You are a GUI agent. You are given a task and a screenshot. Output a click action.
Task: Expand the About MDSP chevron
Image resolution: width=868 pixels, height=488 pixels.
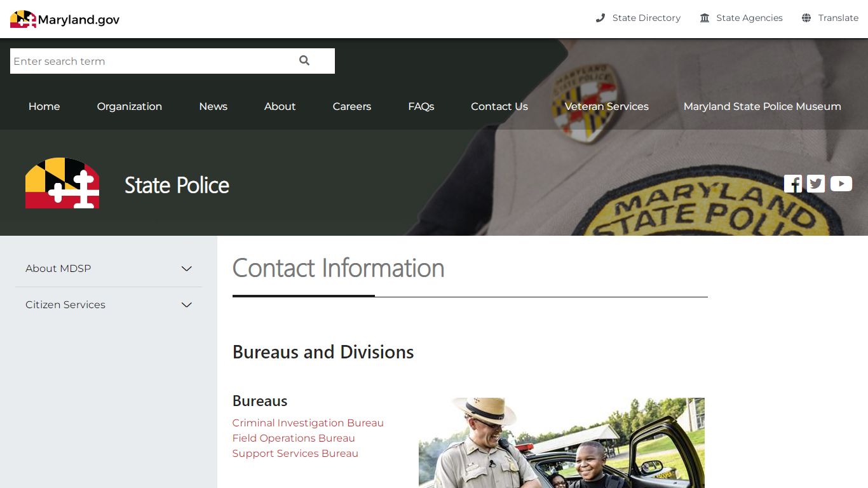187,269
